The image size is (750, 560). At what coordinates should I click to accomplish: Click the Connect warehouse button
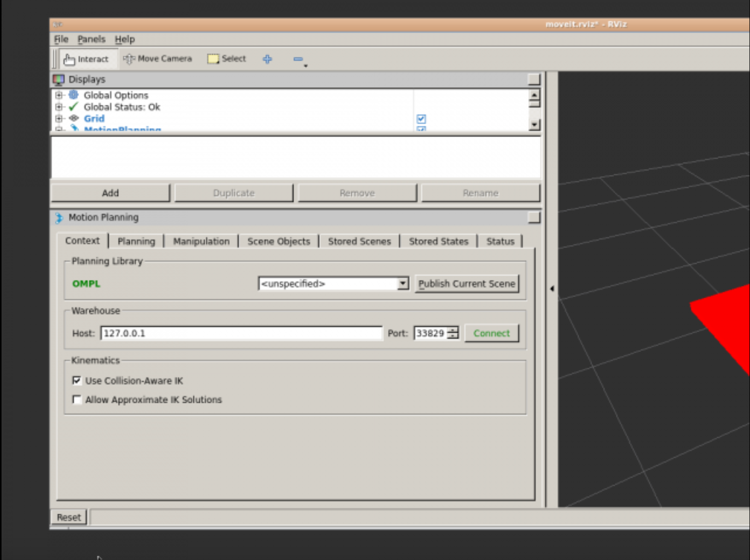[491, 333]
